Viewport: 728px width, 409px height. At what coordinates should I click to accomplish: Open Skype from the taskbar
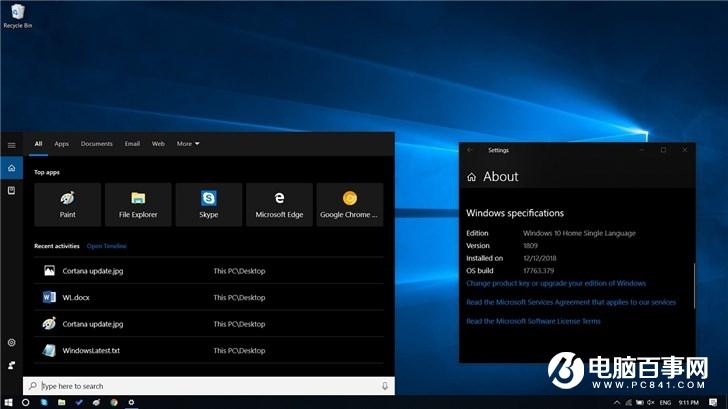pyautogui.click(x=44, y=403)
